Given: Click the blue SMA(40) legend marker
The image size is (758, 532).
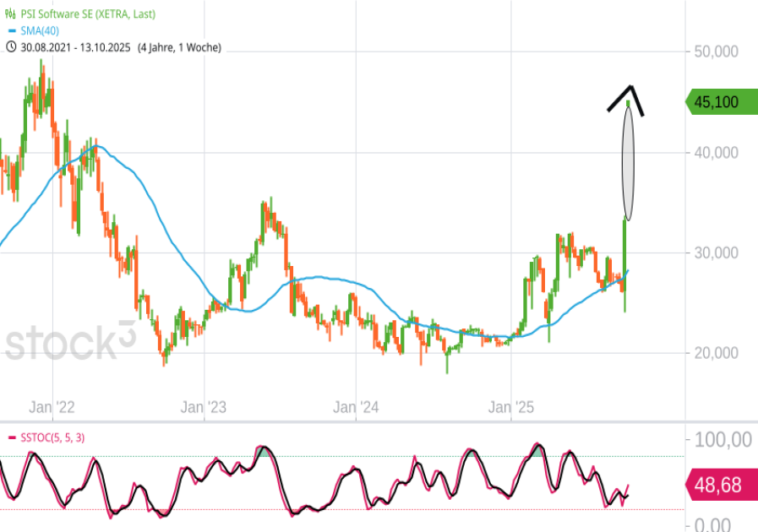Looking at the screenshot, I should (9, 31).
